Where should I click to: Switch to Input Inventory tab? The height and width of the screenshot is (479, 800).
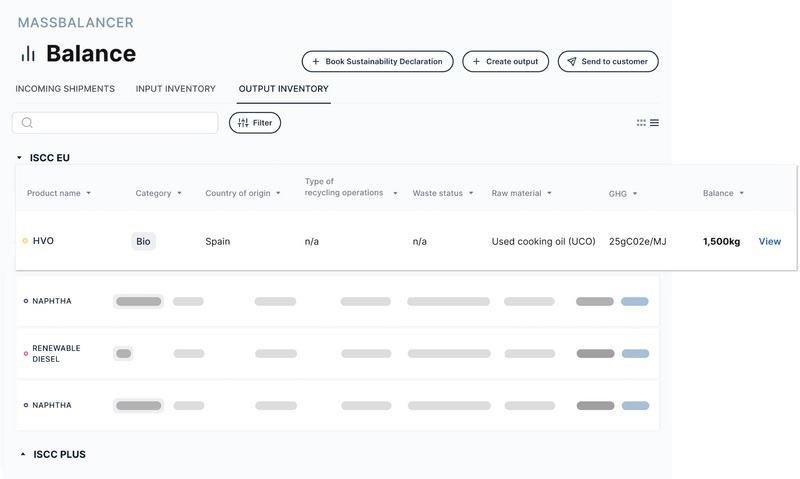pos(176,89)
